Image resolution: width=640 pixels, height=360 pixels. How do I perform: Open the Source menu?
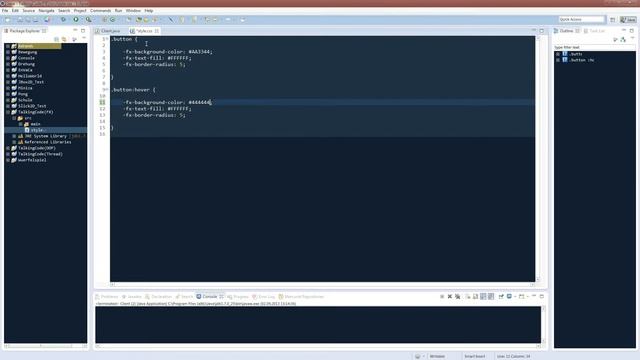(29, 11)
